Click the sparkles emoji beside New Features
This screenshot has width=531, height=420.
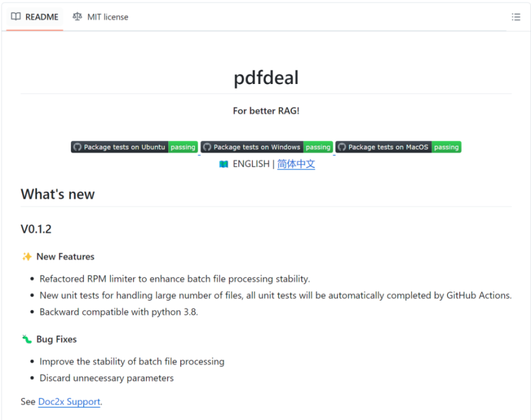(27, 256)
